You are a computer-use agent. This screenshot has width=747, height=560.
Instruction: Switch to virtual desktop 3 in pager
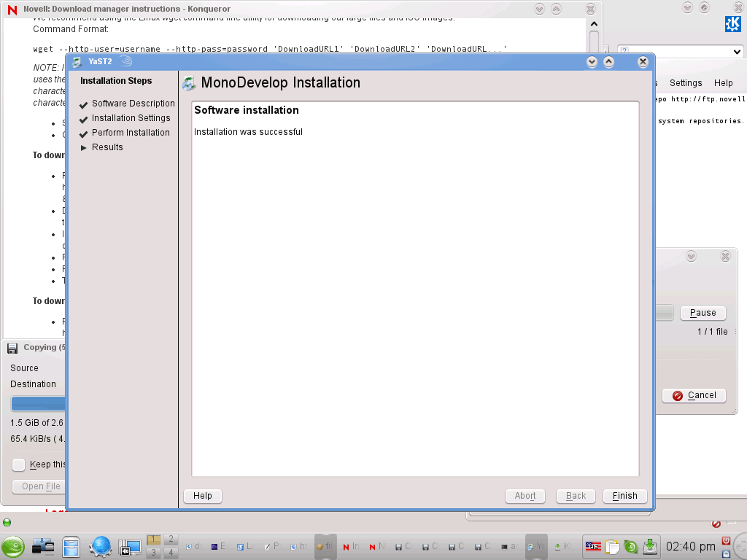[153, 553]
